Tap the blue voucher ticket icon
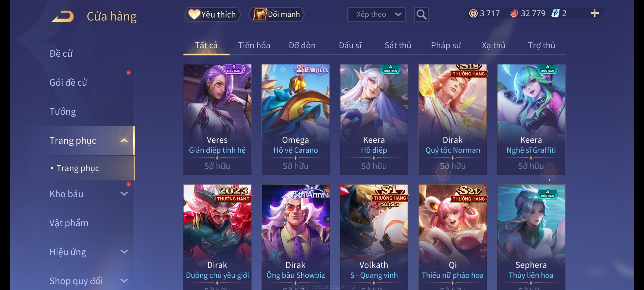Image resolution: width=644 pixels, height=290 pixels. [555, 13]
